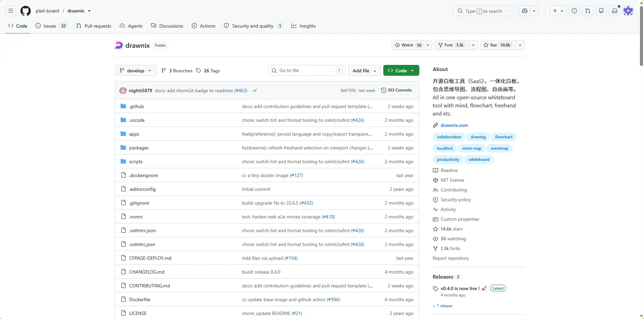Open Copilot chat icon in header
Viewport: 644px width, 319px height.
(525, 11)
